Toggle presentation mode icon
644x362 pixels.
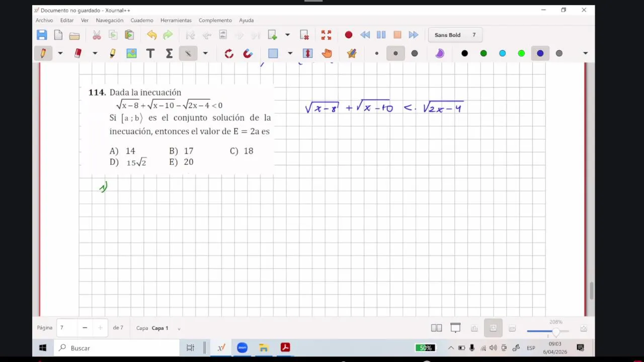[455, 328]
